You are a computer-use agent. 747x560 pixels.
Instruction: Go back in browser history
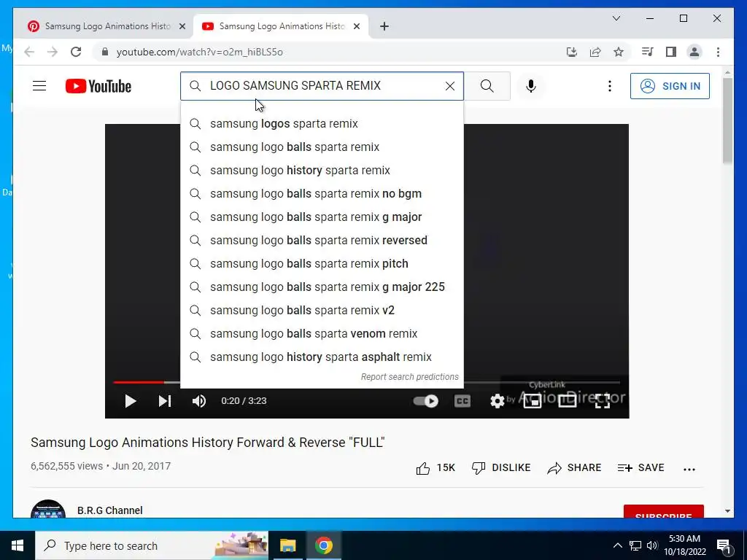click(x=29, y=52)
